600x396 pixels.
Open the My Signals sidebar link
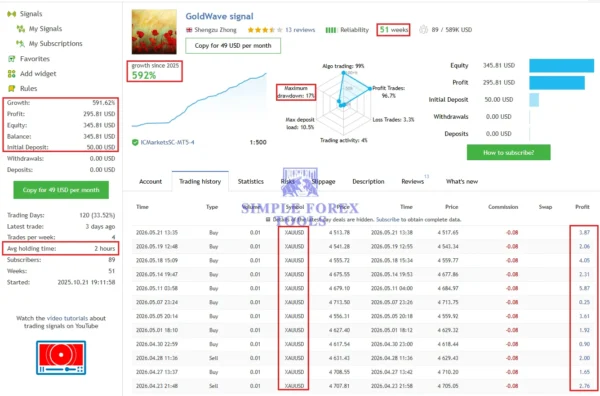45,29
